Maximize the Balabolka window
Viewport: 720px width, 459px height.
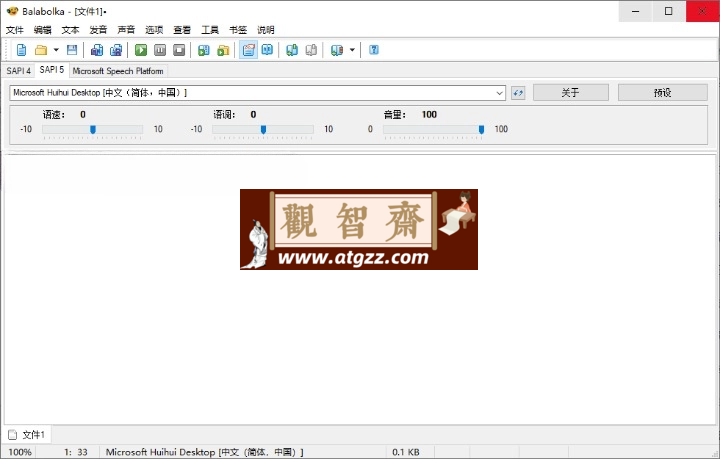click(x=669, y=11)
